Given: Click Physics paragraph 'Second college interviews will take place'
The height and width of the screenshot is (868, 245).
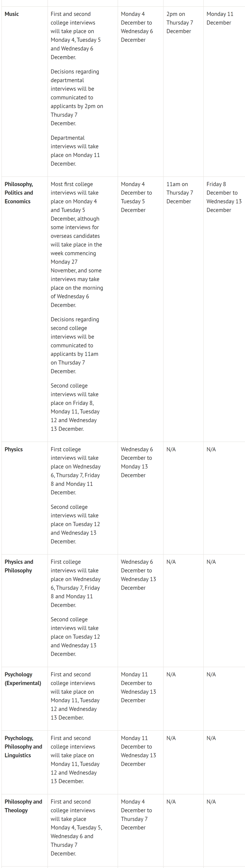Looking at the screenshot, I should click(75, 524).
